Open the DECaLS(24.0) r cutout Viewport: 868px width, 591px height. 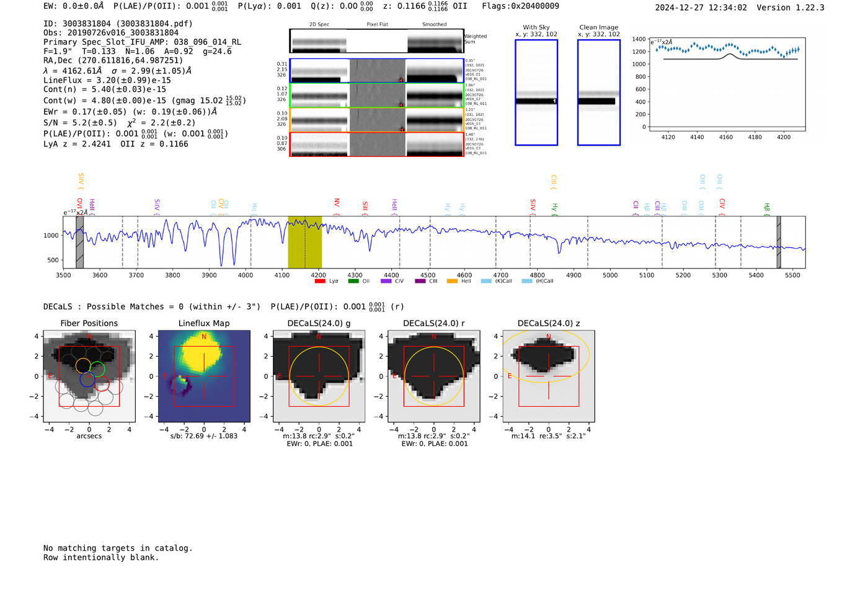coord(434,376)
